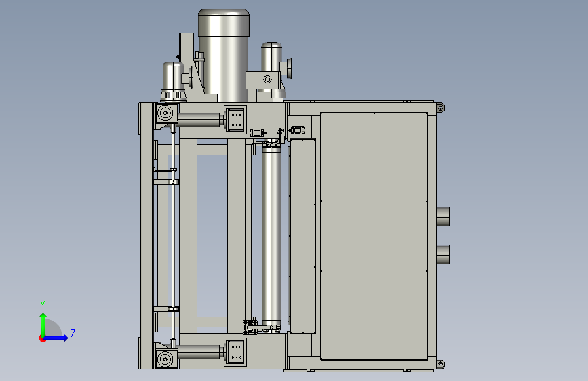Click the green Y axis arrow of triad
Screen dimensions: 588x381
pyautogui.click(x=43, y=324)
